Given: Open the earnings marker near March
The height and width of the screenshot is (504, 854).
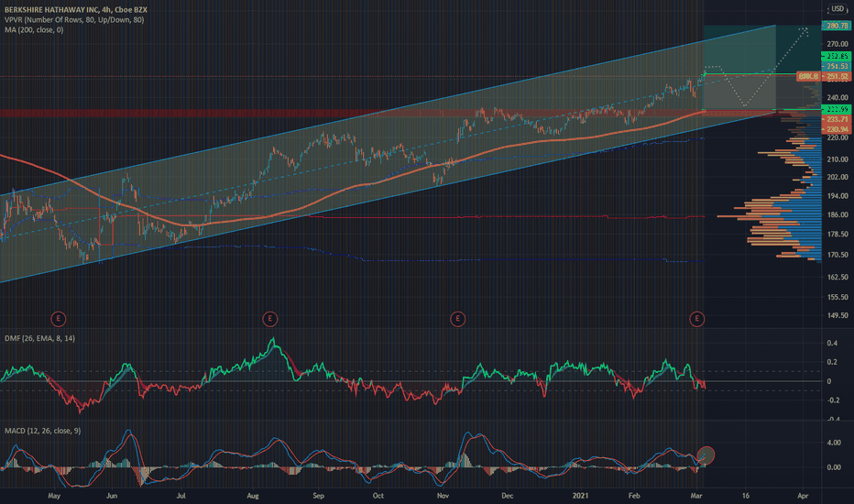Looking at the screenshot, I should (x=696, y=319).
